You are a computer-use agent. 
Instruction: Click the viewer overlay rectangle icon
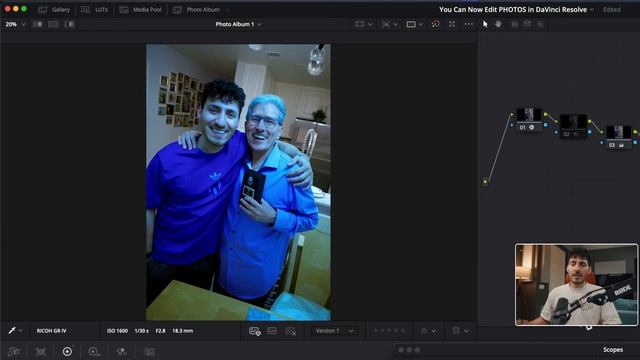pyautogui.click(x=411, y=24)
